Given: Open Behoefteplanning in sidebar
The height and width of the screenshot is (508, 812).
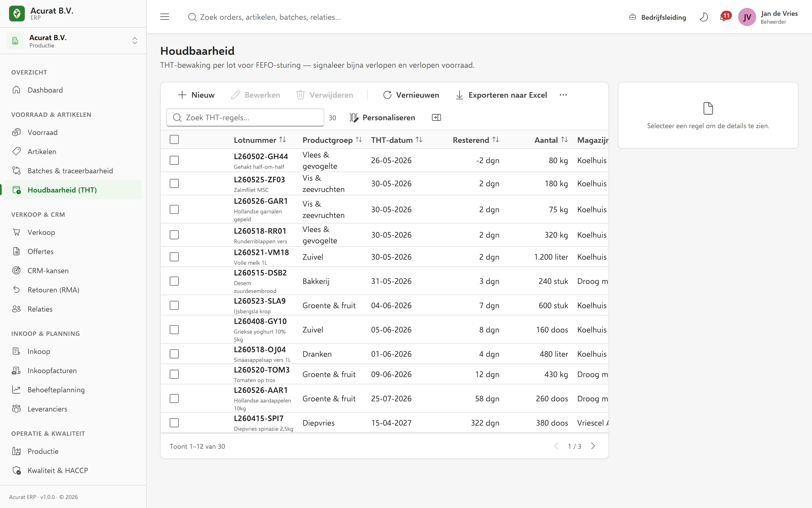Looking at the screenshot, I should coord(73,389).
